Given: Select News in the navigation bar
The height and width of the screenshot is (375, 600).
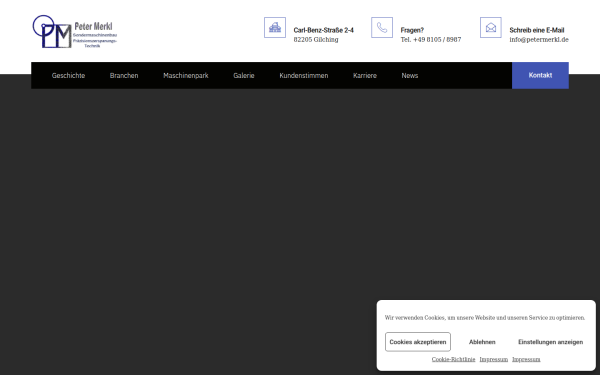Looking at the screenshot, I should [x=410, y=75].
